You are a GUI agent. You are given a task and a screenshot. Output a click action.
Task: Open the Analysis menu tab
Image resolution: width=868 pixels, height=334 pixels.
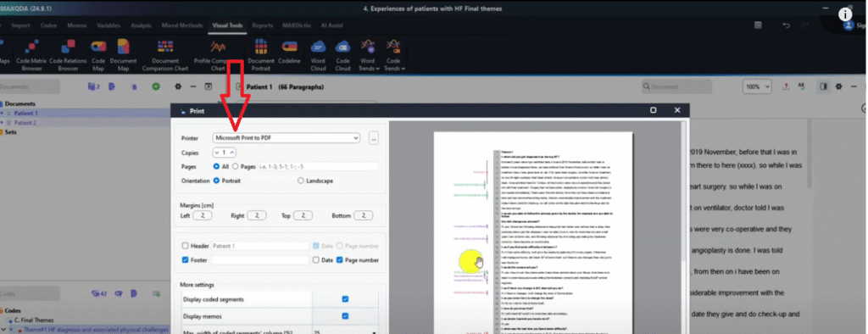(142, 25)
